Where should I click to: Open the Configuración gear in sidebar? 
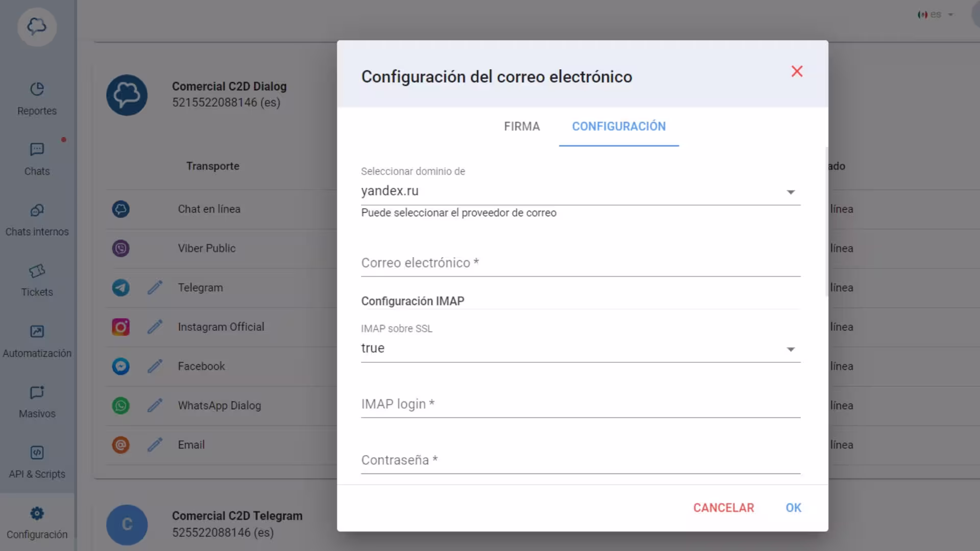[37, 513]
